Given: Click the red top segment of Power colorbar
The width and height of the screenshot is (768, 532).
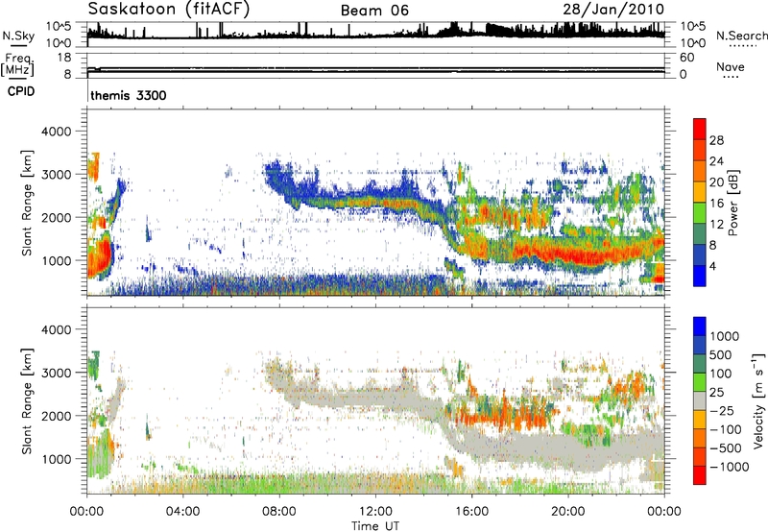Looking at the screenshot, I should (700, 130).
